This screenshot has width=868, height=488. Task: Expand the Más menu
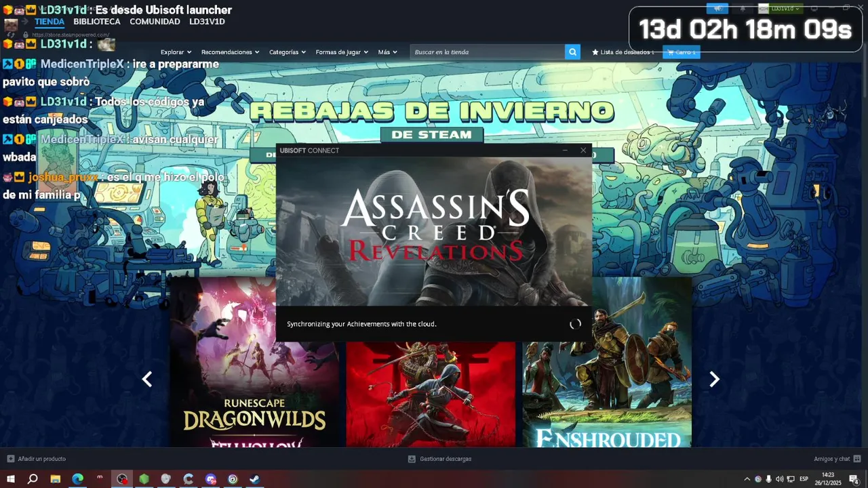[389, 52]
